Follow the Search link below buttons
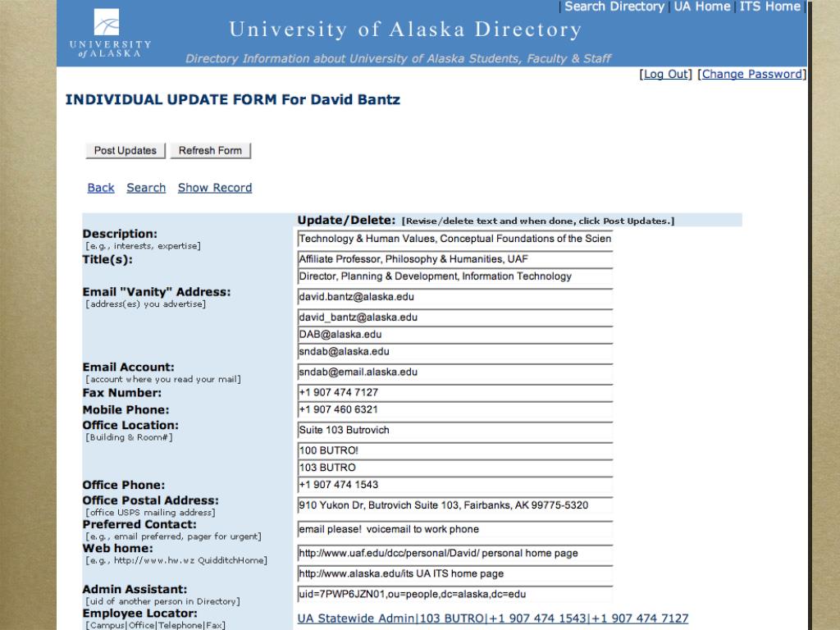The image size is (840, 630). (146, 188)
